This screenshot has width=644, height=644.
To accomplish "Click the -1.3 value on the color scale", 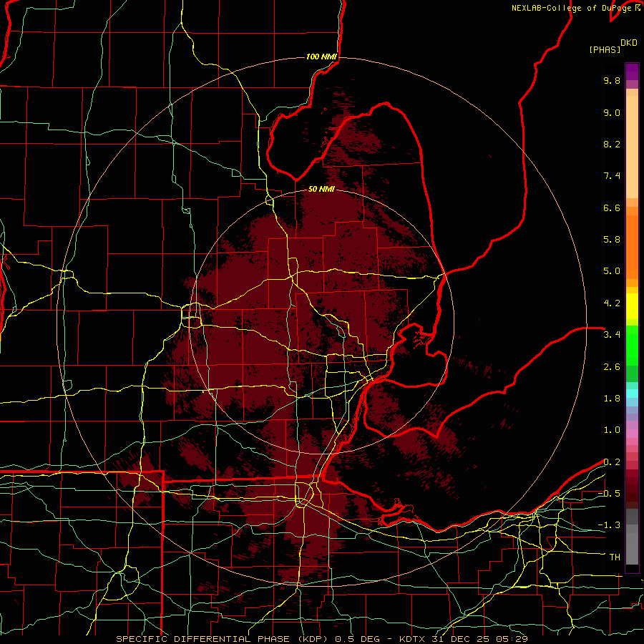I will click(x=609, y=525).
